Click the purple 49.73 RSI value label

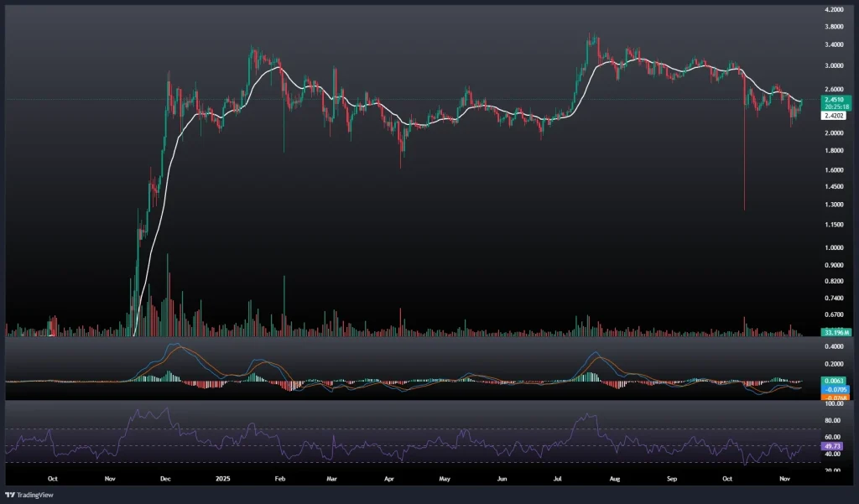pyautogui.click(x=833, y=447)
